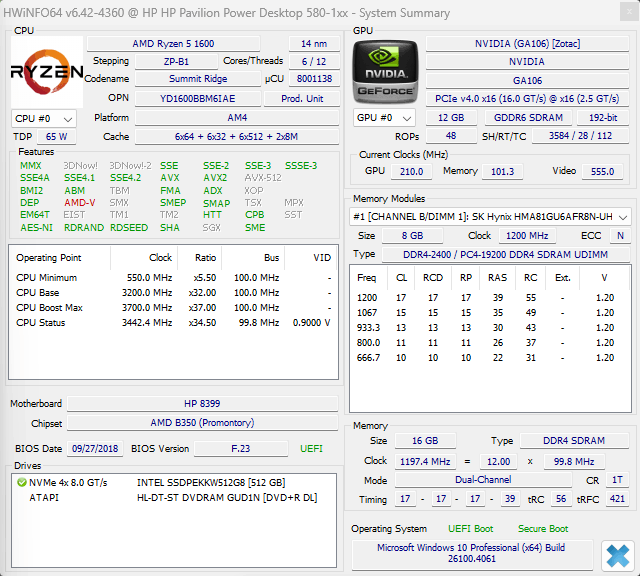
Task: Click the 3584 / 28 / 112 shaders field
Action: 580,136
